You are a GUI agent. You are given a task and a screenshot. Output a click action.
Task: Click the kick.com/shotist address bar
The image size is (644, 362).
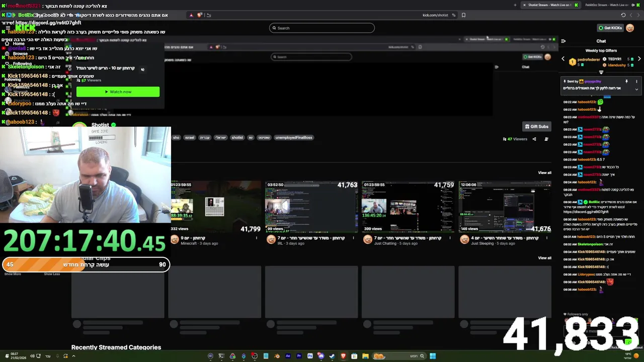(435, 15)
